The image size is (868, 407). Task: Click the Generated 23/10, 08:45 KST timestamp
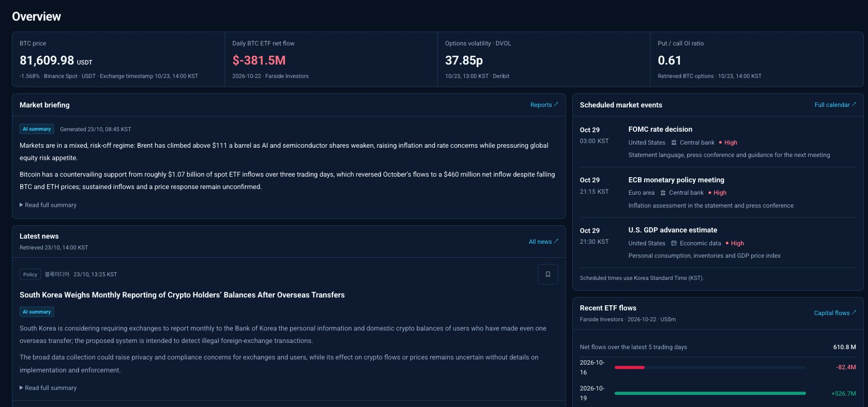(x=96, y=129)
